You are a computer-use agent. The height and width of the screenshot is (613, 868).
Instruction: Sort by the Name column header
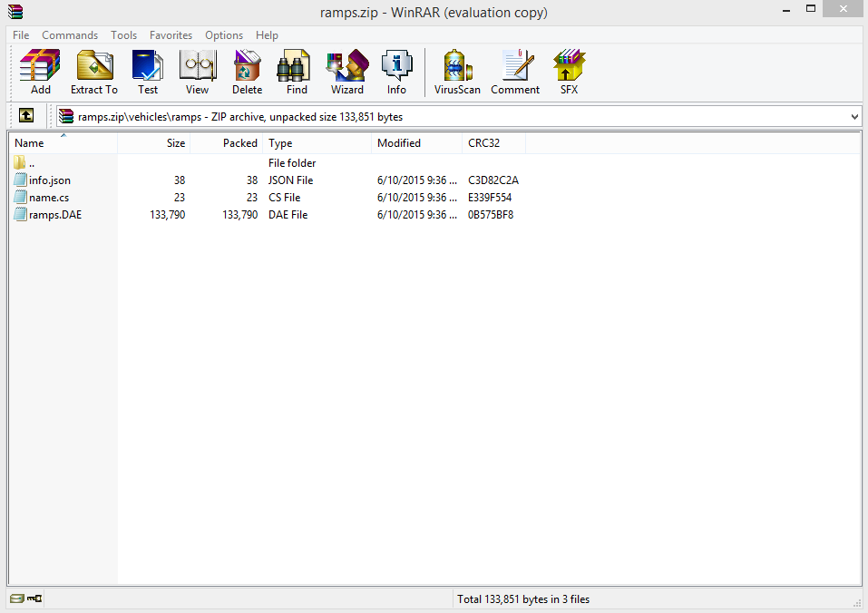point(63,142)
